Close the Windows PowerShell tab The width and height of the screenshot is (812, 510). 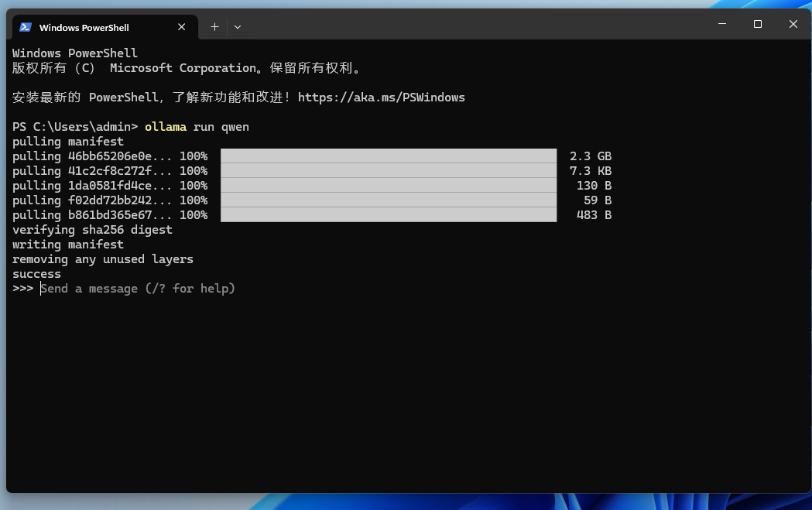[x=181, y=26]
